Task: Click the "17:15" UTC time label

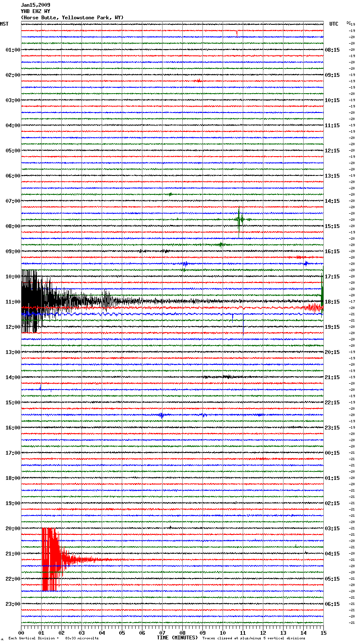Action: tap(332, 277)
